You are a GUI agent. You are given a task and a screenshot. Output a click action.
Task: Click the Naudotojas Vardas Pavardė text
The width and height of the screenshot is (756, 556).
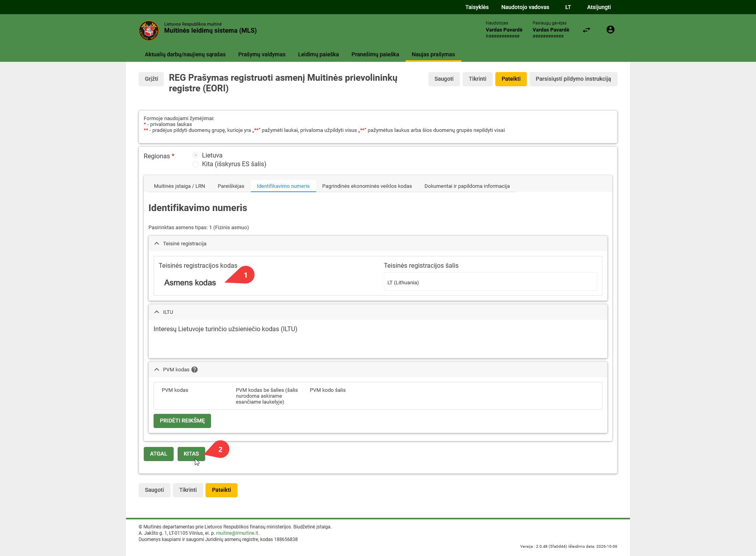504,30
